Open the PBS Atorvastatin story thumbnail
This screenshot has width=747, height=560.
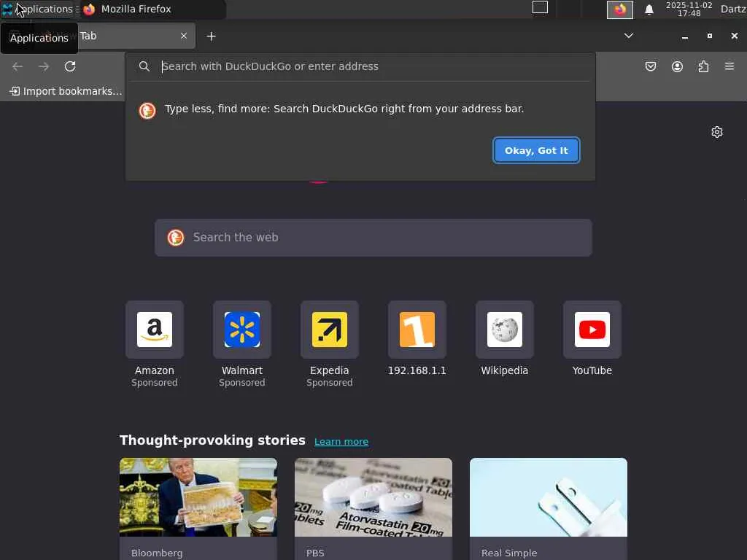[x=373, y=497]
